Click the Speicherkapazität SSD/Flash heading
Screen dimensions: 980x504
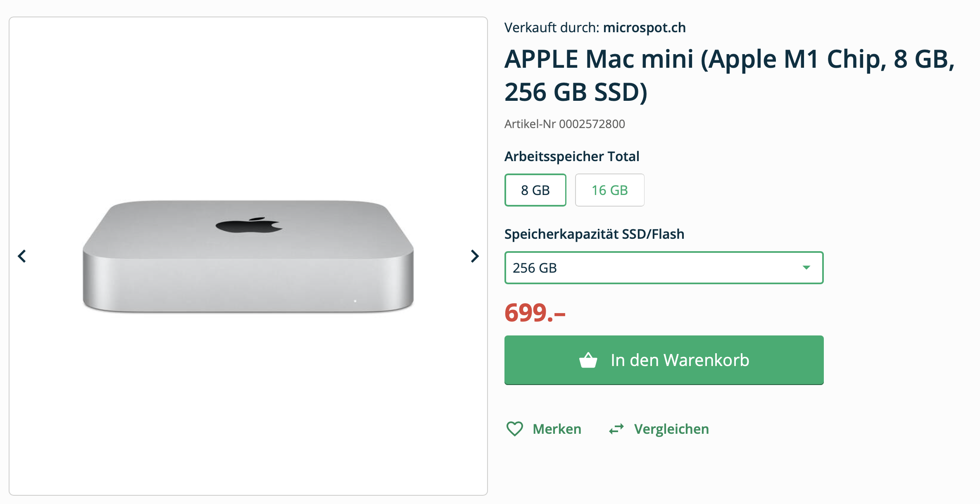point(594,234)
